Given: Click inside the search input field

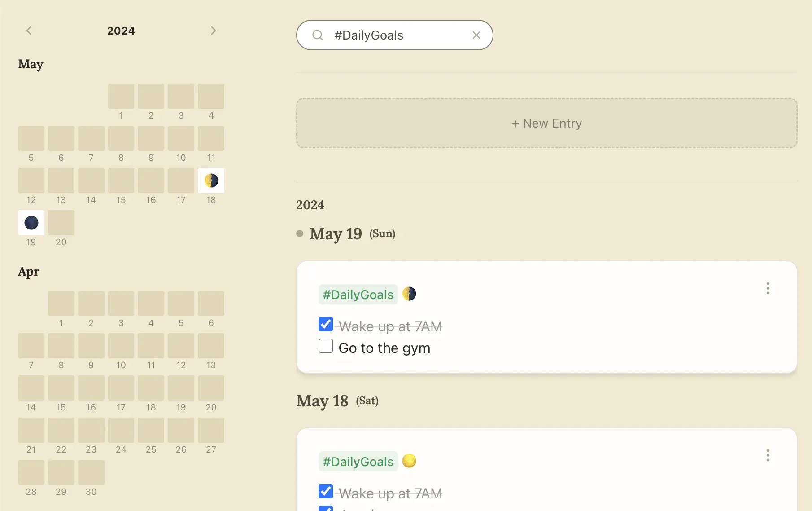Looking at the screenshot, I should [395, 35].
